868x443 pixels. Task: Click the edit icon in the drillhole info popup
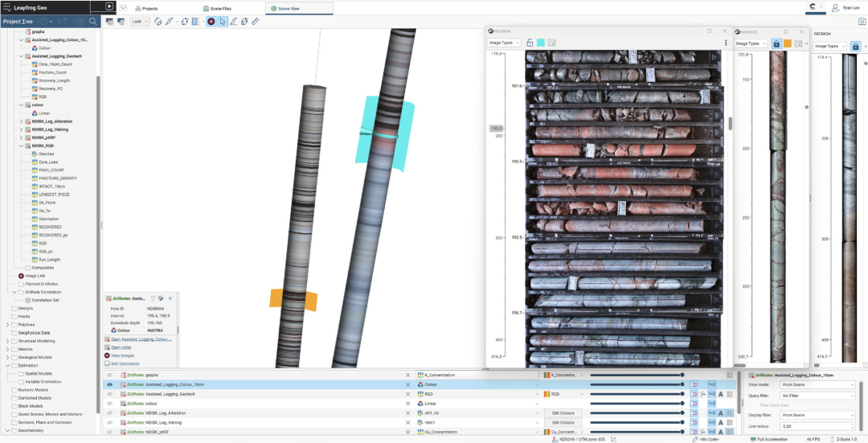(x=161, y=298)
